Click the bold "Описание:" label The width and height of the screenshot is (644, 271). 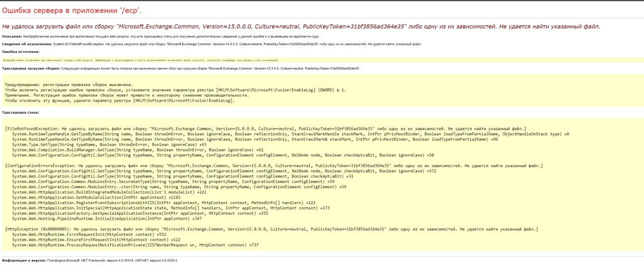click(12, 37)
